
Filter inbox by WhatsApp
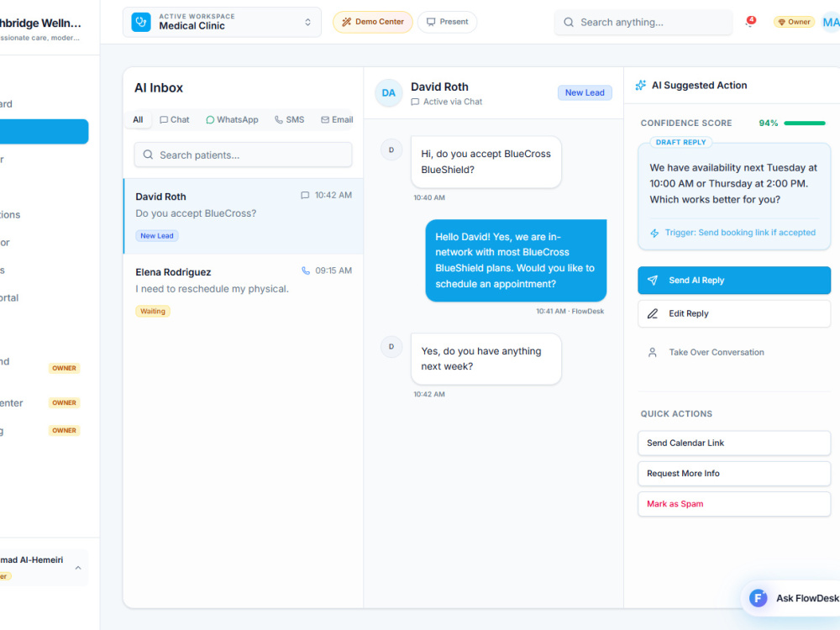[232, 119]
